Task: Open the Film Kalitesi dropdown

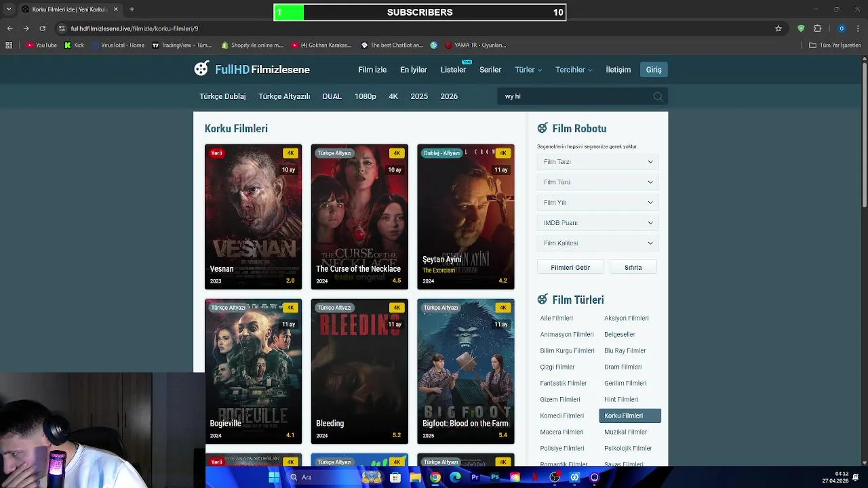Action: coord(598,243)
